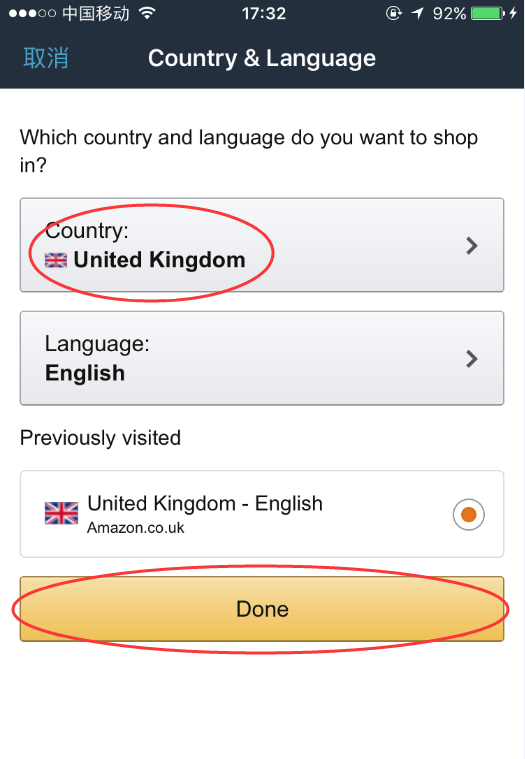Tap the Country & Language title
The image size is (525, 759).
(262, 59)
